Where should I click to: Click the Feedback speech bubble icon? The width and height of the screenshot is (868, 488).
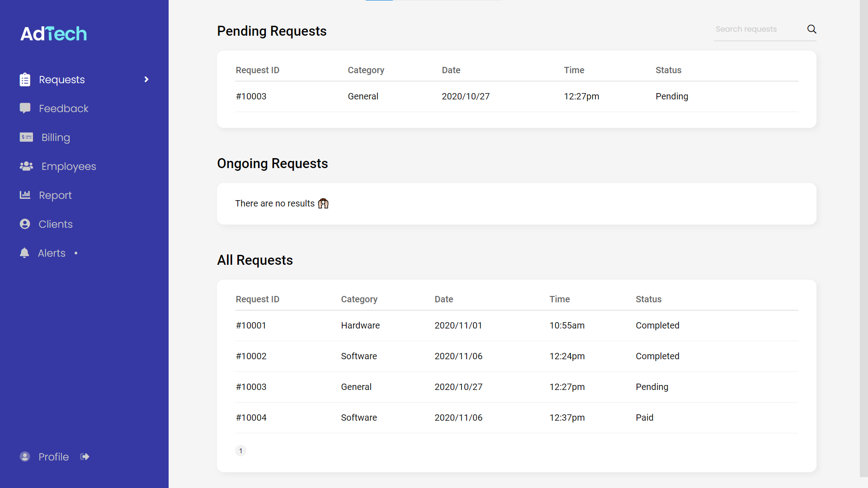[25, 108]
